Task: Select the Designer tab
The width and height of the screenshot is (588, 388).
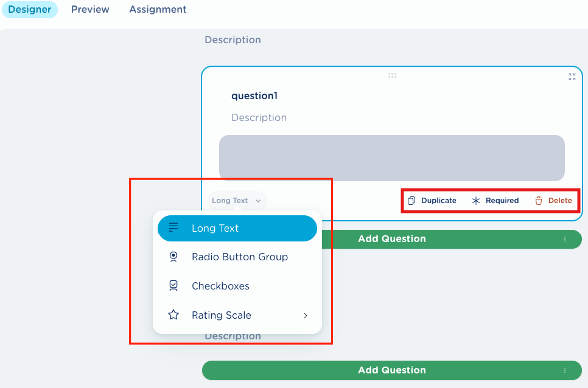Action: coord(29,10)
